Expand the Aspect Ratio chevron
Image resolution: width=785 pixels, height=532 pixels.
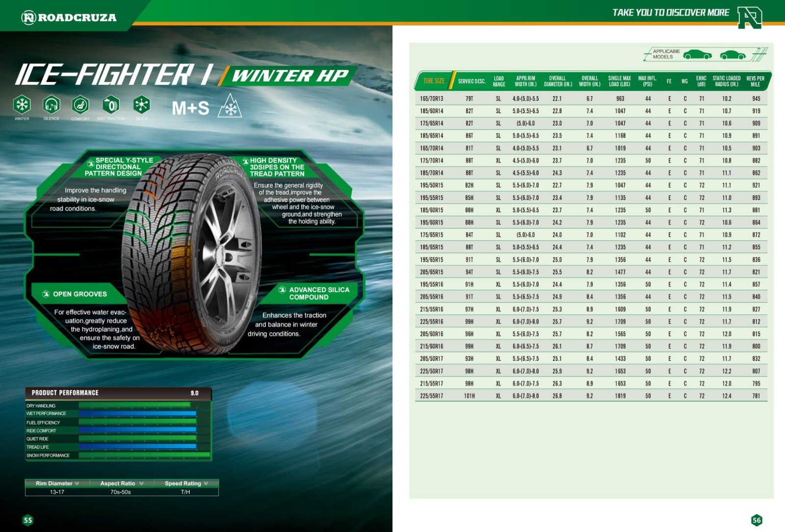pos(141,483)
